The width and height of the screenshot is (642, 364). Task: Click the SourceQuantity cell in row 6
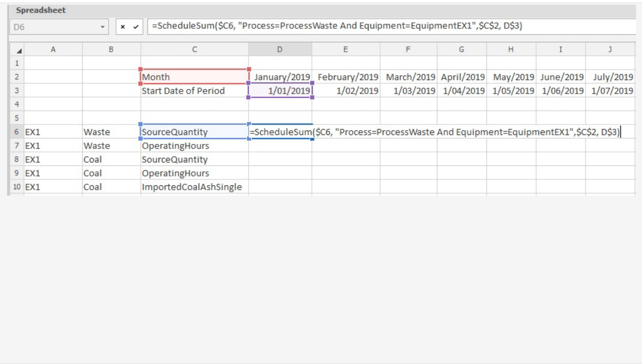tap(194, 132)
